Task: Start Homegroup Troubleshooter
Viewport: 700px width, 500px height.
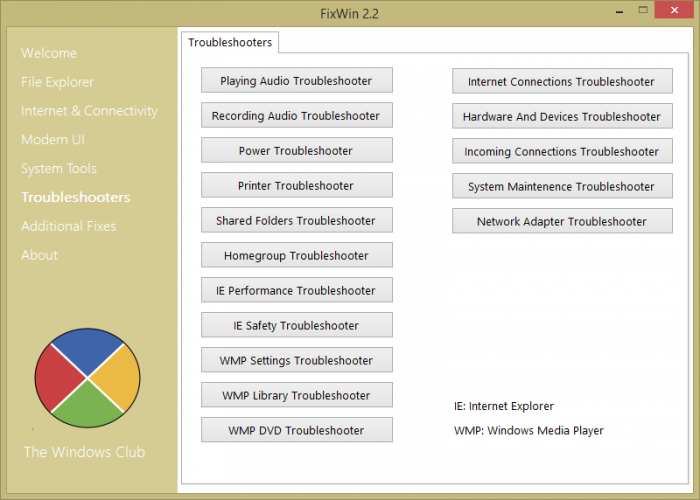Action: pos(297,255)
